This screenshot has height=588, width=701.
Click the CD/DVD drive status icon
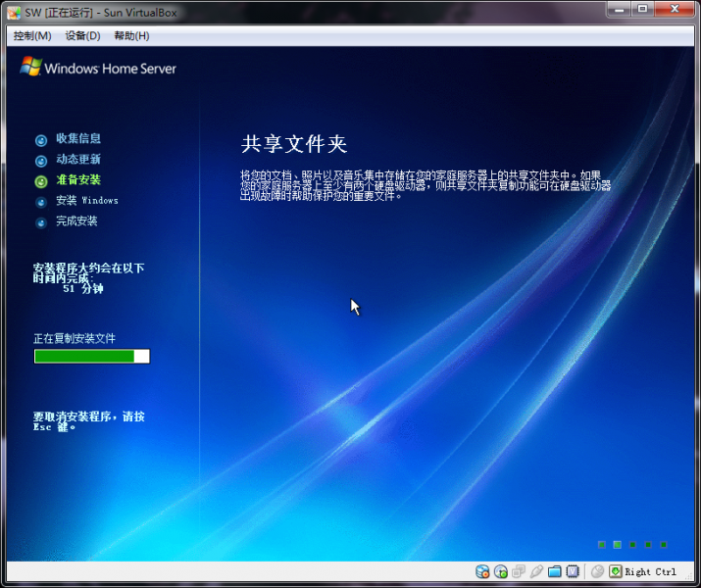click(501, 571)
